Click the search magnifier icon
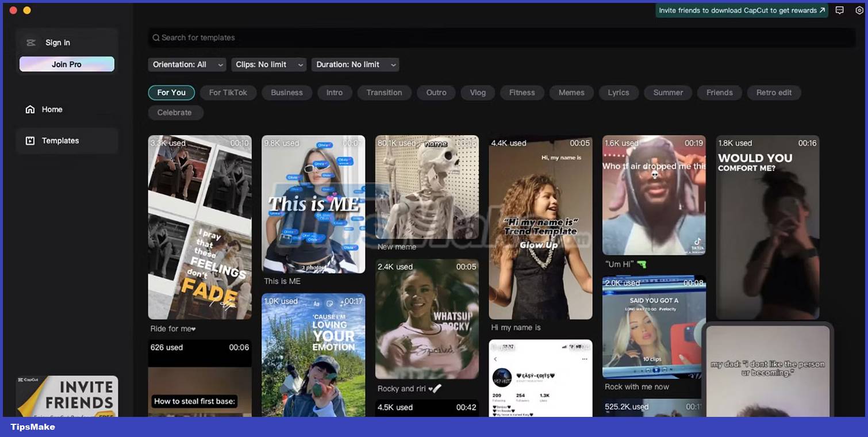This screenshot has height=437, width=868. tap(156, 37)
